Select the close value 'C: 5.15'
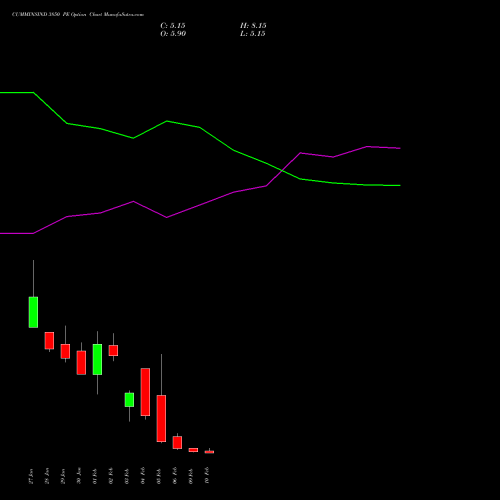Image resolution: width=500 pixels, height=500 pixels. coord(173,26)
